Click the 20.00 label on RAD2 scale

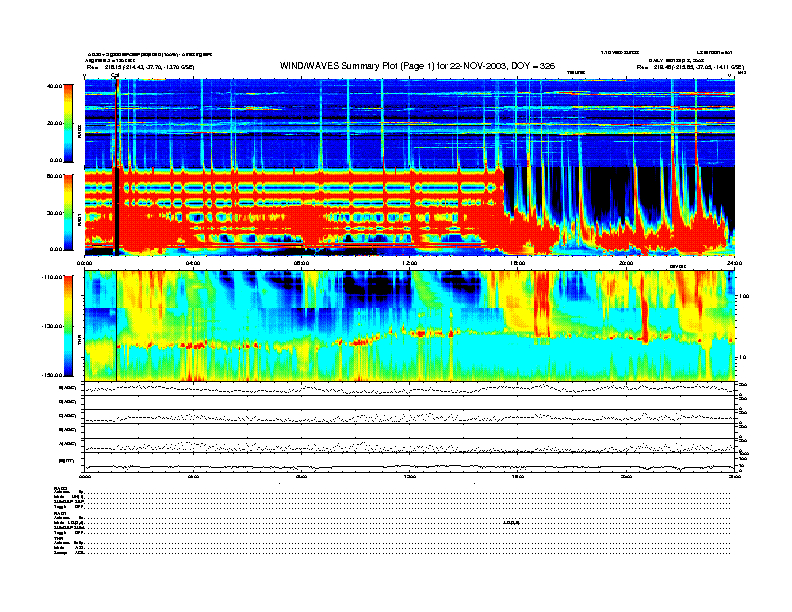[54, 123]
